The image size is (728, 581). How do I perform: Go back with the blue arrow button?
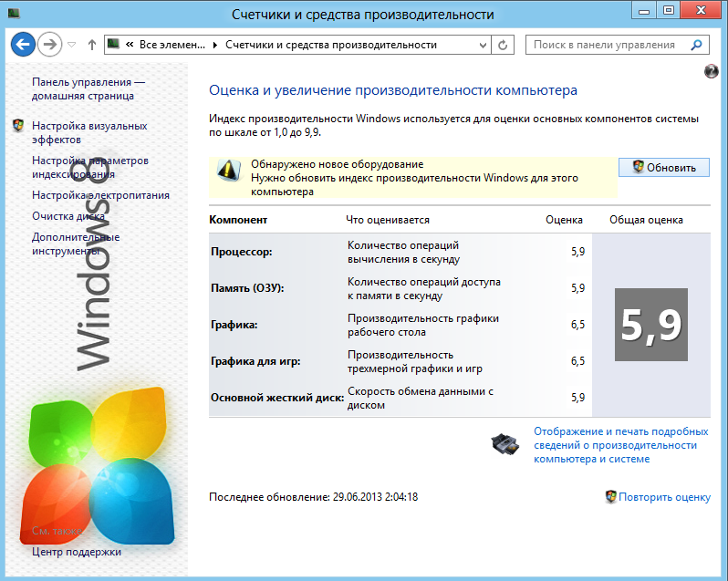tap(23, 45)
